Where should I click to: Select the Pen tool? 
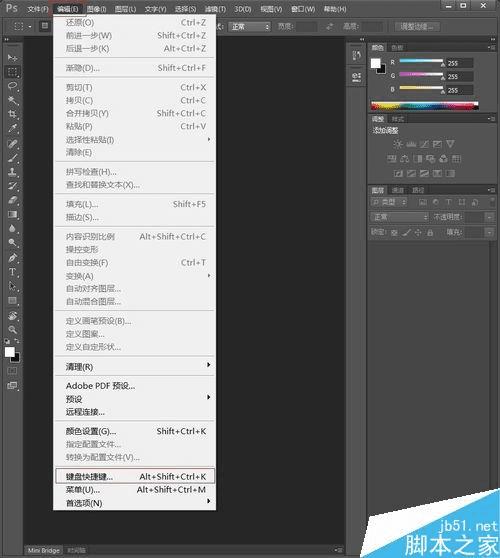click(x=12, y=258)
